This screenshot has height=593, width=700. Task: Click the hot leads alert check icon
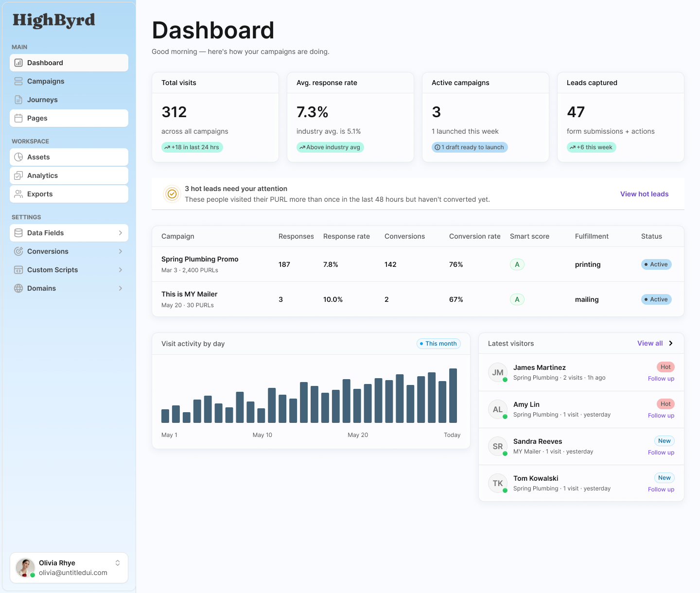pos(172,194)
